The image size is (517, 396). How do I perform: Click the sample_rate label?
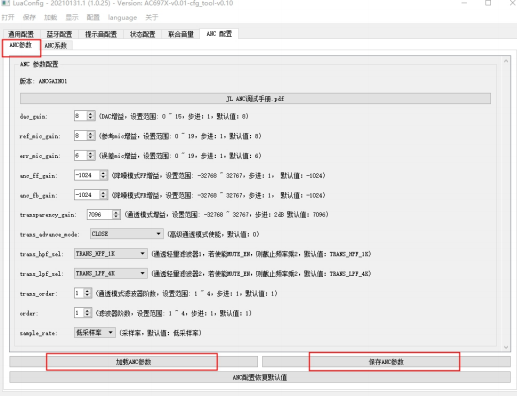[38, 333]
